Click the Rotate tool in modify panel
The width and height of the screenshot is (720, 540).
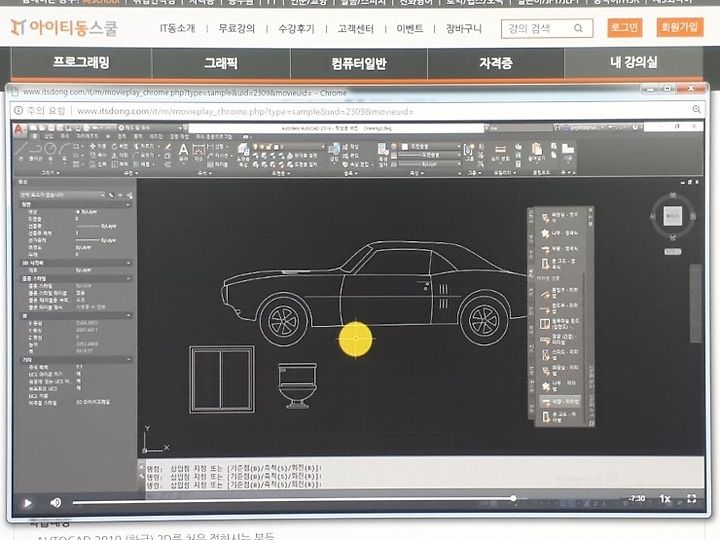(118, 146)
